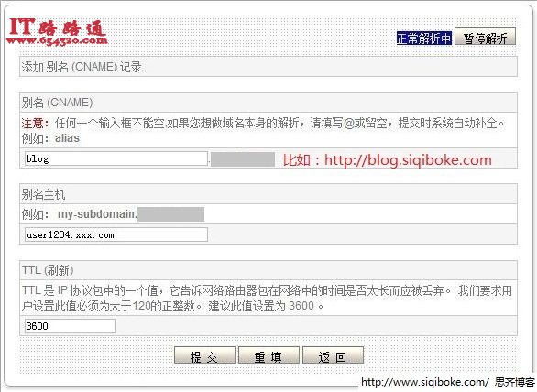Click the 添加别名 (CNAME) 记录 header

point(82,67)
